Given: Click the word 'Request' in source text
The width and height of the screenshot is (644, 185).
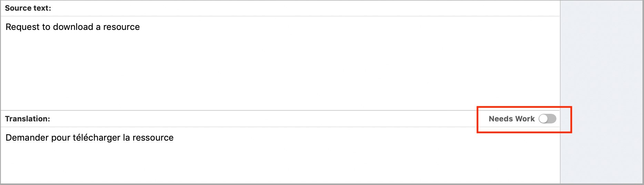Looking at the screenshot, I should (22, 27).
